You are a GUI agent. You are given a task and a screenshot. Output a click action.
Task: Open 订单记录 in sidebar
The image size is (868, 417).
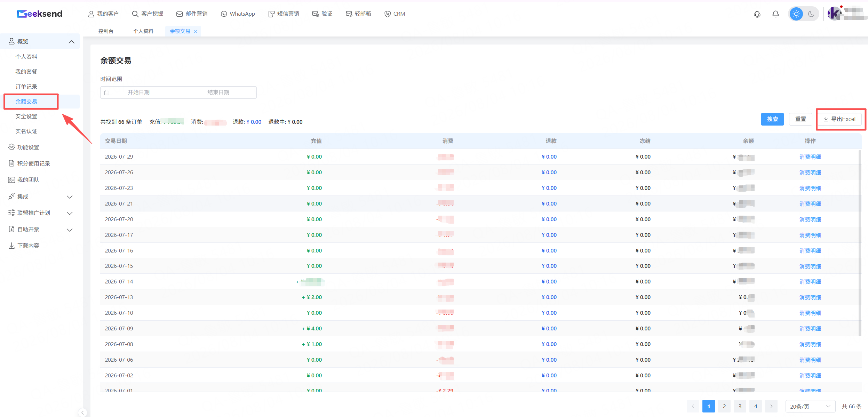click(x=26, y=87)
